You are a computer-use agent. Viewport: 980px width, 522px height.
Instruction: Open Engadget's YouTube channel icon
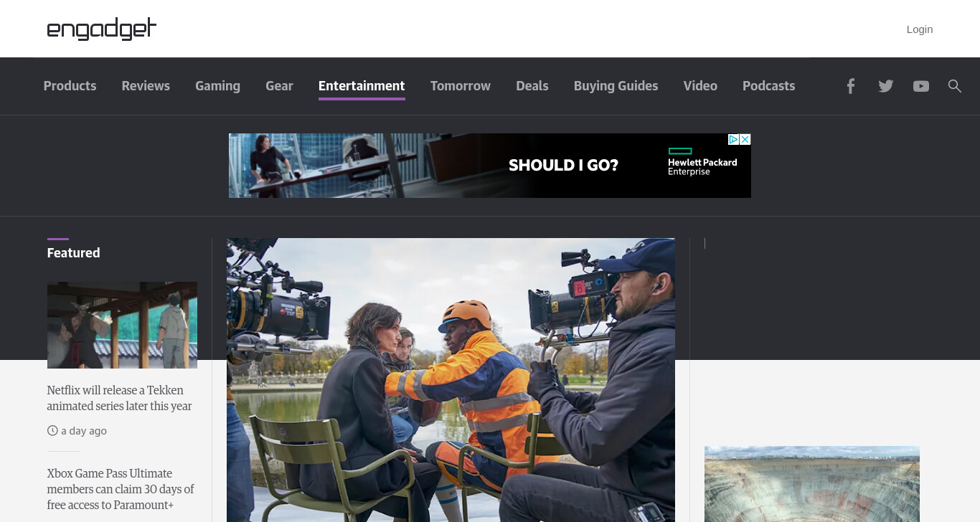(x=921, y=86)
